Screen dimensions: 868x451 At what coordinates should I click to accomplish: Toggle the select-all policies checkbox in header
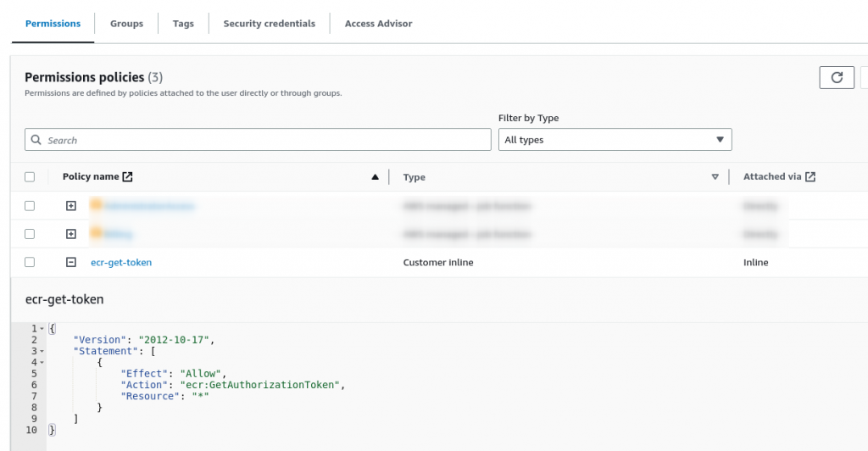click(30, 177)
